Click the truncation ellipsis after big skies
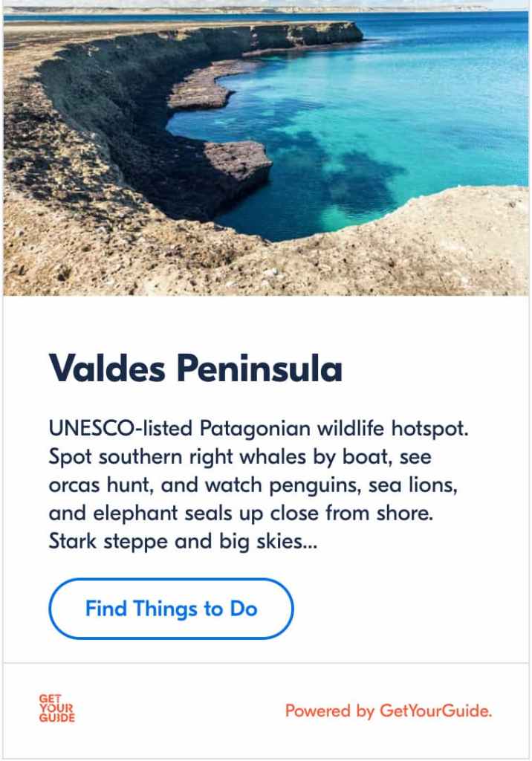Screen dimensions: 532x761 coord(309,542)
